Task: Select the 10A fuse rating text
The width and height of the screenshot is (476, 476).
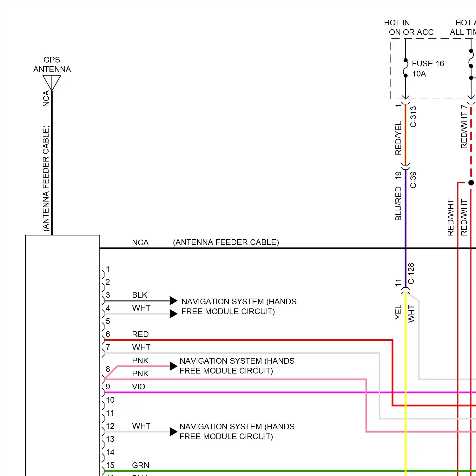Action: (419, 74)
